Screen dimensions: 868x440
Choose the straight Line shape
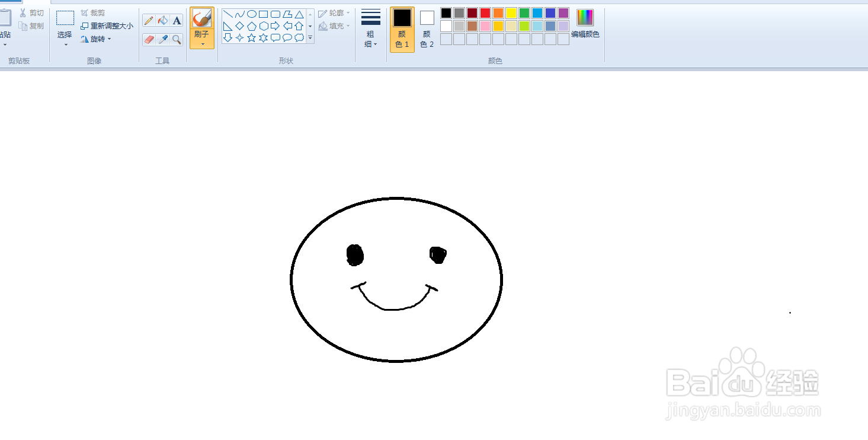click(228, 14)
